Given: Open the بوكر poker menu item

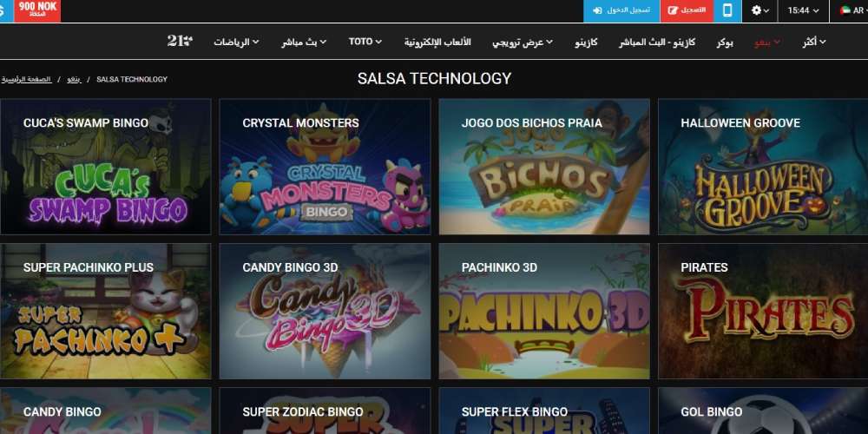Looking at the screenshot, I should [x=725, y=42].
